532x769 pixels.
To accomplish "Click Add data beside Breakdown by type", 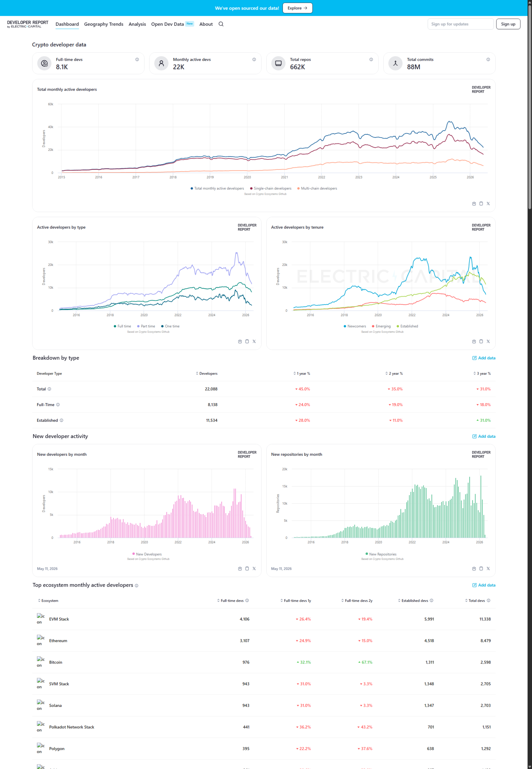I will (484, 358).
